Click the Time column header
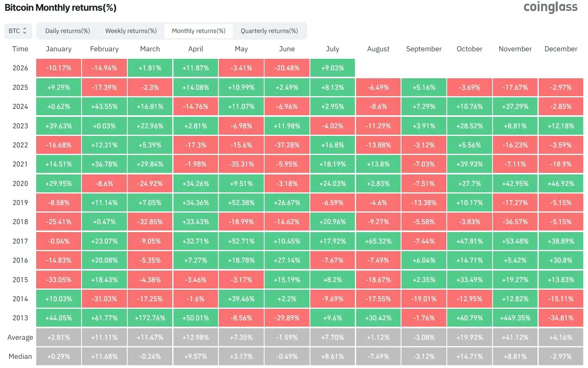This screenshot has height=368, width=588. [x=20, y=49]
